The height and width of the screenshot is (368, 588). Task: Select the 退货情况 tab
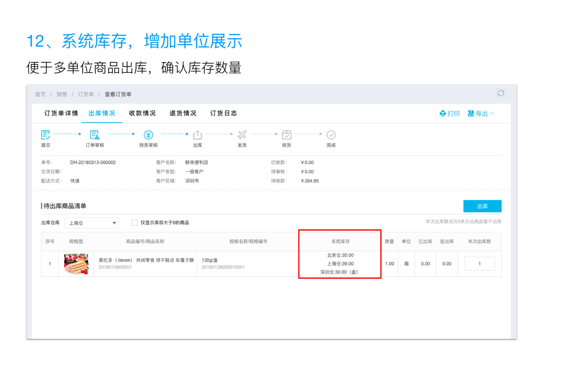[183, 113]
